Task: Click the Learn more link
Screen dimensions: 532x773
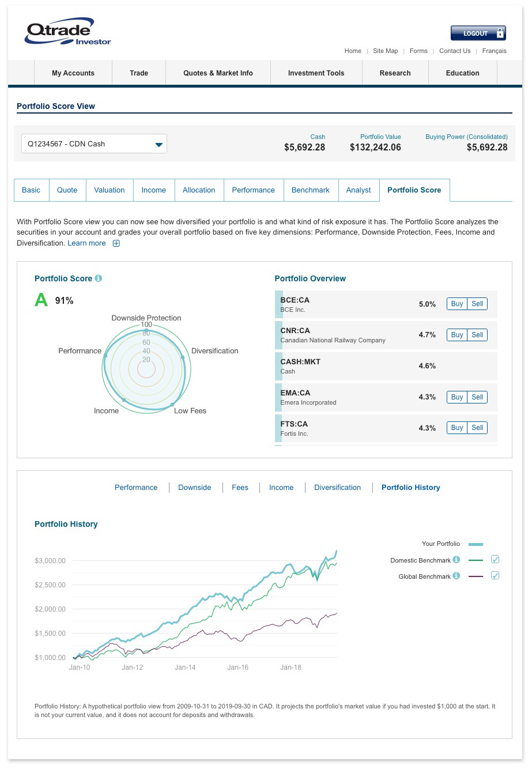Action: [x=86, y=243]
